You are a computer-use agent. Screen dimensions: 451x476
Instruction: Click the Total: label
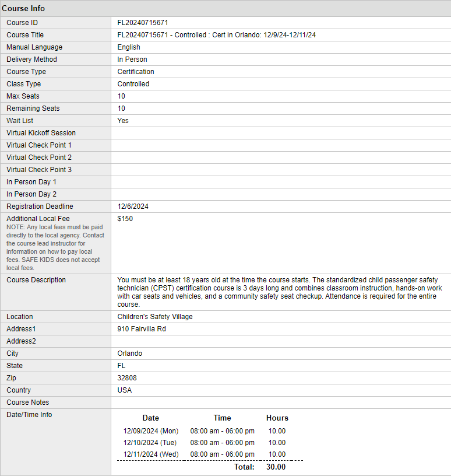click(x=244, y=467)
